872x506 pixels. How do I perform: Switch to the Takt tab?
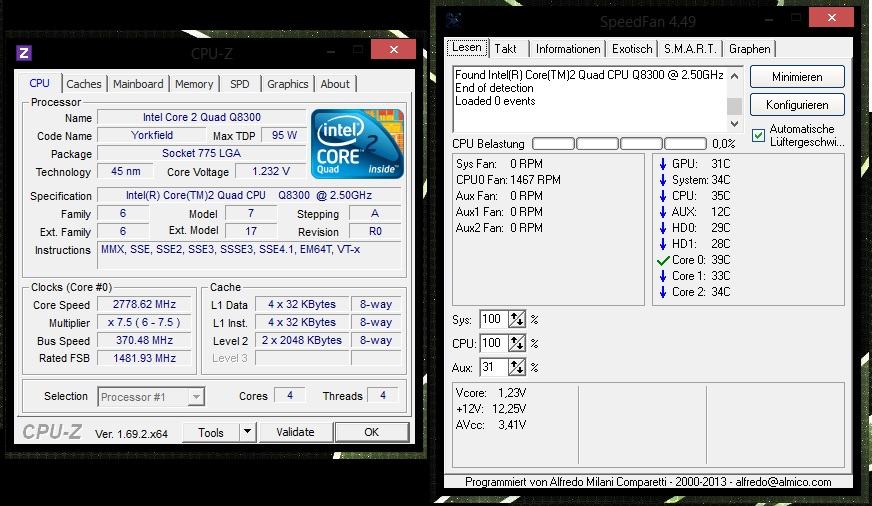(506, 49)
